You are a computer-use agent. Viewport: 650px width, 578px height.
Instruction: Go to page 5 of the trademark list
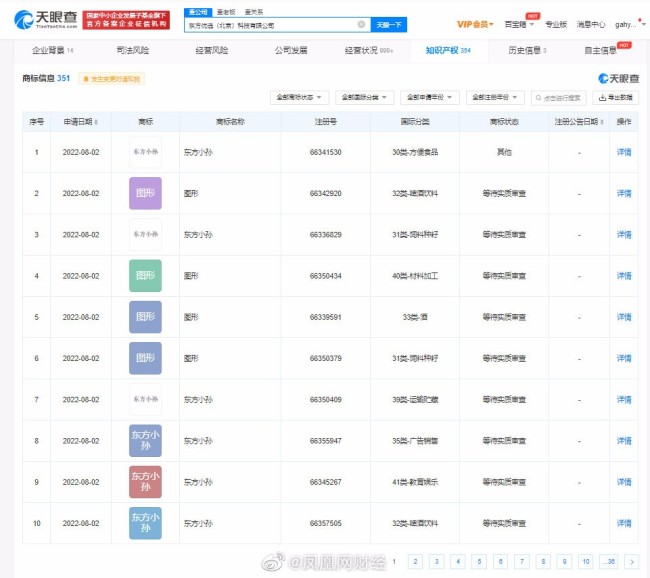pos(479,562)
